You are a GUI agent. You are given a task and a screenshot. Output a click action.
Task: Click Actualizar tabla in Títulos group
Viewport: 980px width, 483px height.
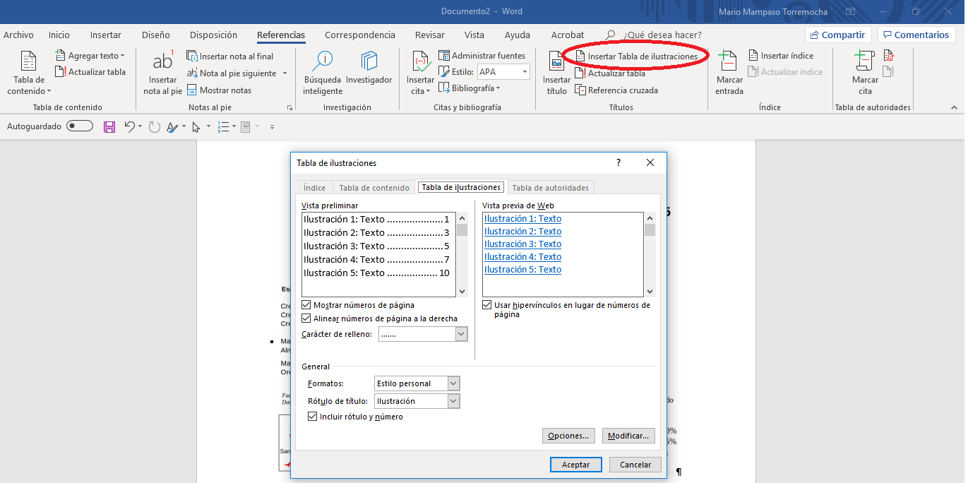click(610, 73)
